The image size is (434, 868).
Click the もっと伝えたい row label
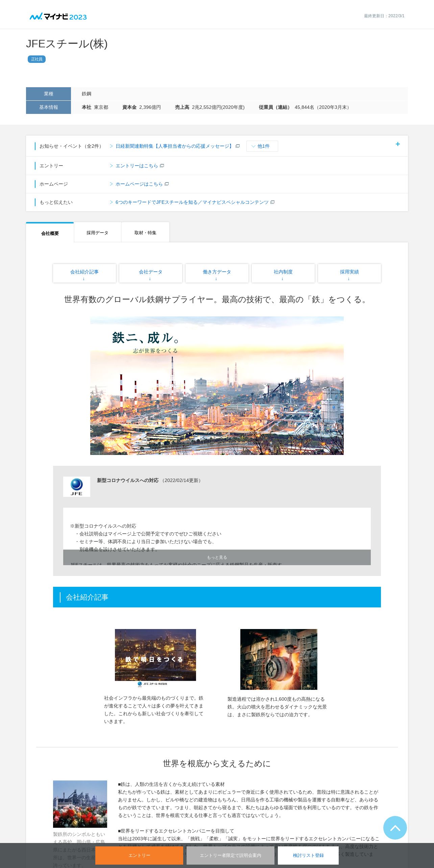point(56,202)
